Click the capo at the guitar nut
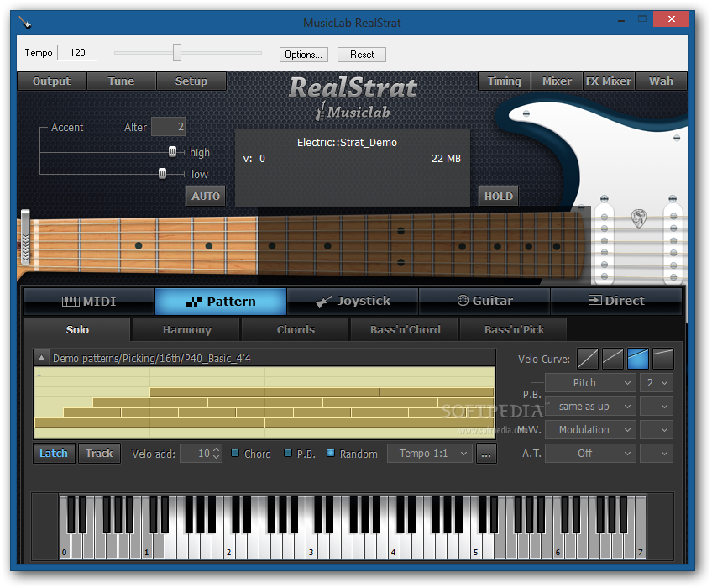The height and width of the screenshot is (588, 712). click(25, 237)
